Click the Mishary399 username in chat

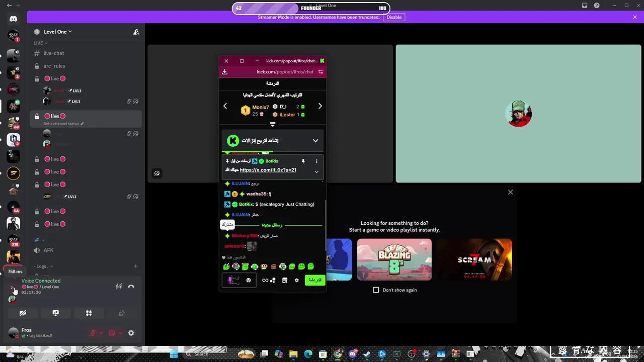245,236
